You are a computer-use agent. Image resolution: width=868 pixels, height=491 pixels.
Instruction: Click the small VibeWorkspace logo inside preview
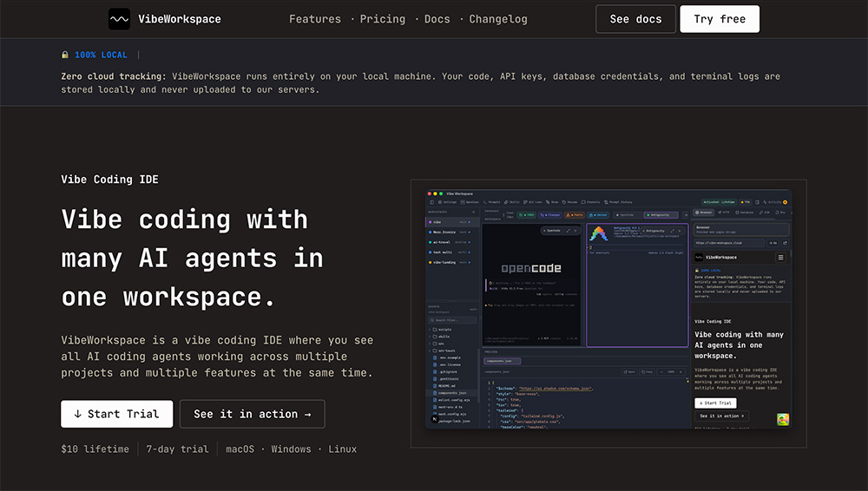[x=699, y=258]
